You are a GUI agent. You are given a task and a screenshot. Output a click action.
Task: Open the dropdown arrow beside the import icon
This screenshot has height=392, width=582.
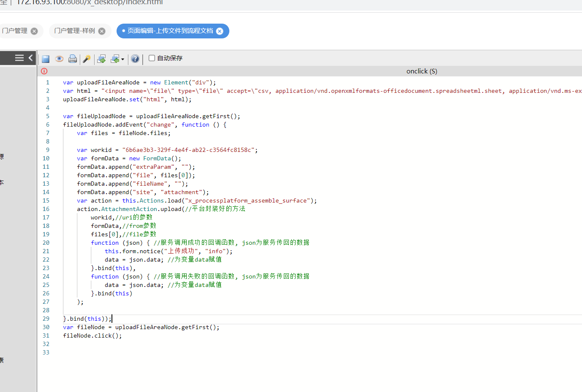pyautogui.click(x=122, y=59)
